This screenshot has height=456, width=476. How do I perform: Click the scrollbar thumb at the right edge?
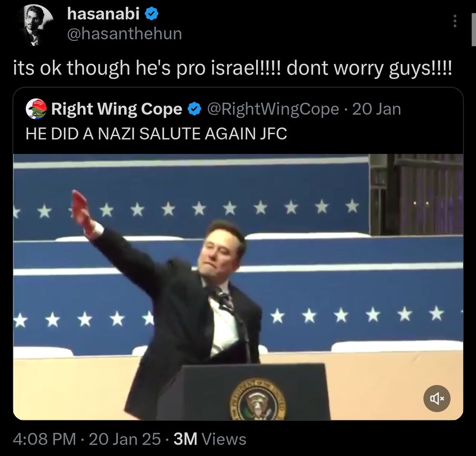(x=474, y=30)
